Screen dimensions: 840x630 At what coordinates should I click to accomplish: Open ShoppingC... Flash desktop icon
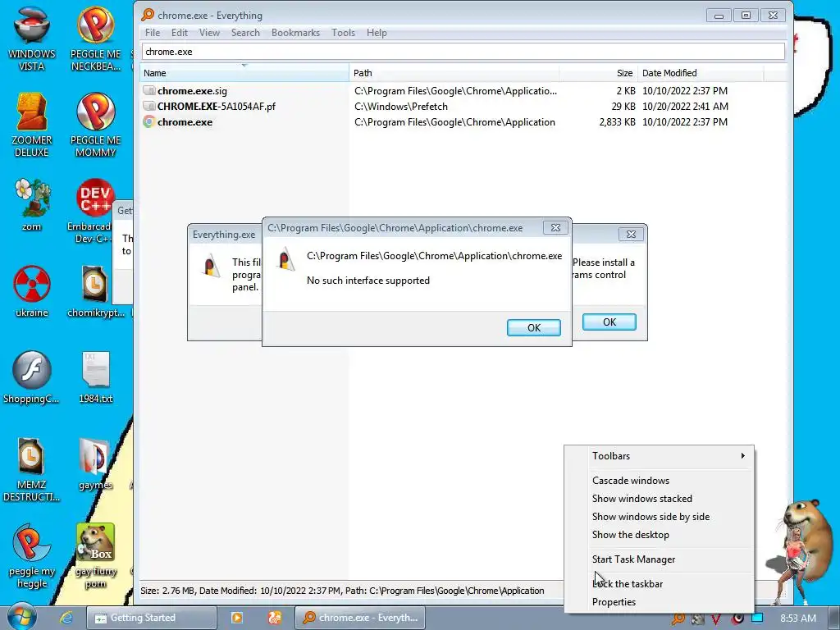click(32, 377)
